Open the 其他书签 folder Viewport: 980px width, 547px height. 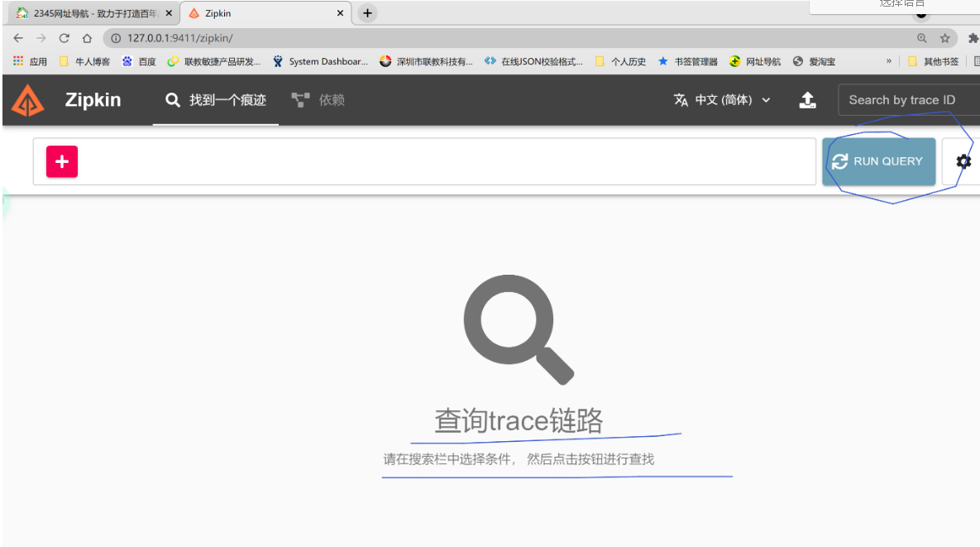click(939, 60)
